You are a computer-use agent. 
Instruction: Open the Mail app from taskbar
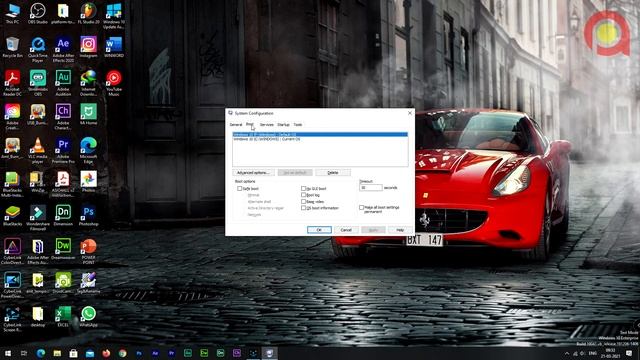90,353
